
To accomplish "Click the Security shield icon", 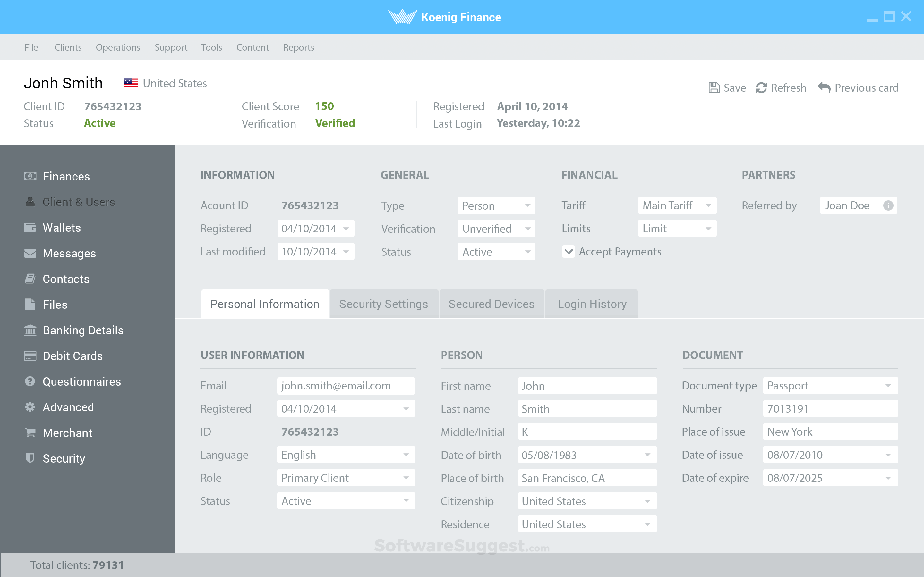I will [30, 458].
